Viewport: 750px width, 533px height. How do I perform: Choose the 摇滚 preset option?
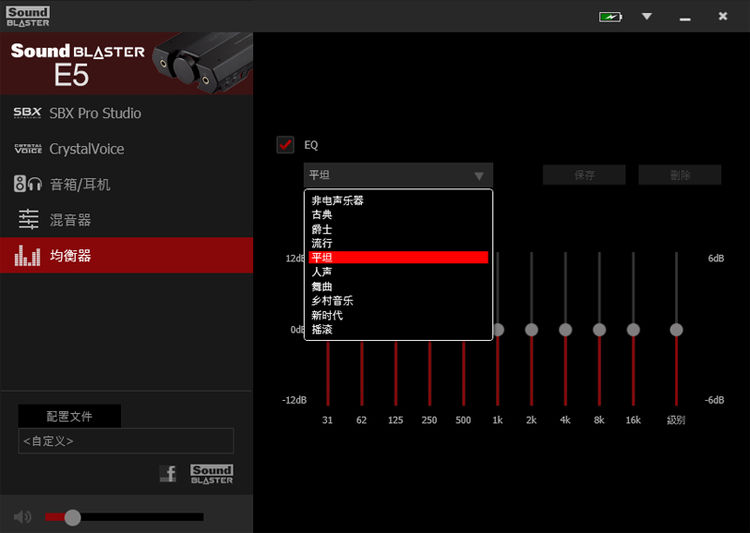322,329
